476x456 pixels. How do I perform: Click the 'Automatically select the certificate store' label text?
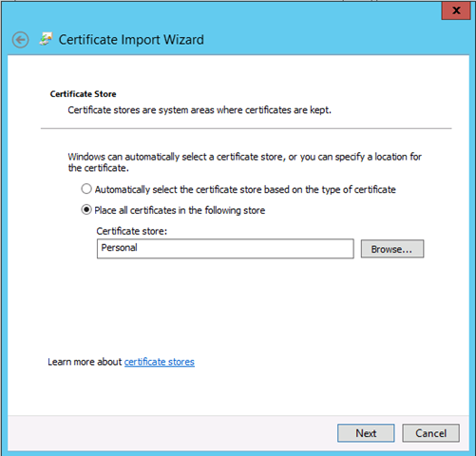point(245,189)
